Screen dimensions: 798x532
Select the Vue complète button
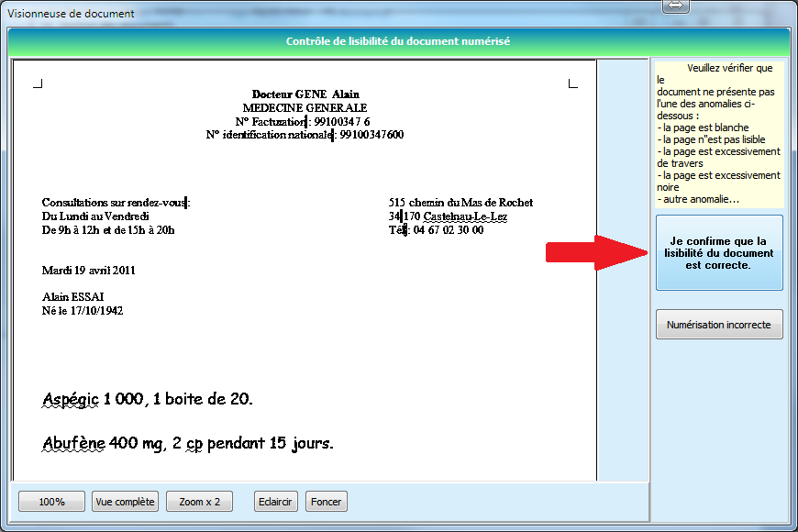pyautogui.click(x=125, y=502)
